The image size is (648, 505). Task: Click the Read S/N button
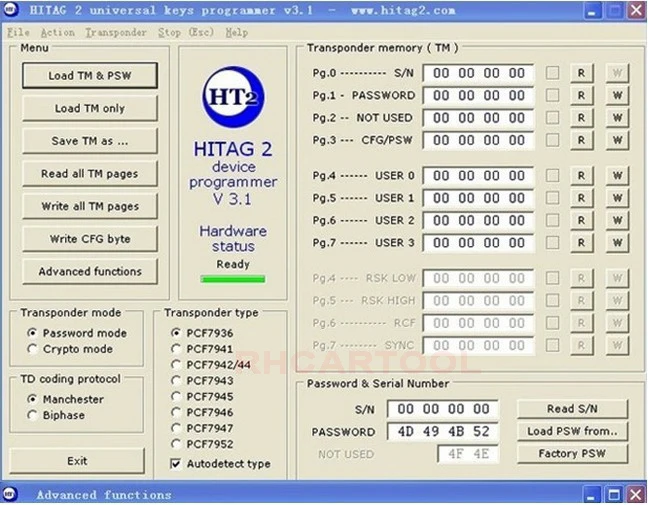point(572,409)
